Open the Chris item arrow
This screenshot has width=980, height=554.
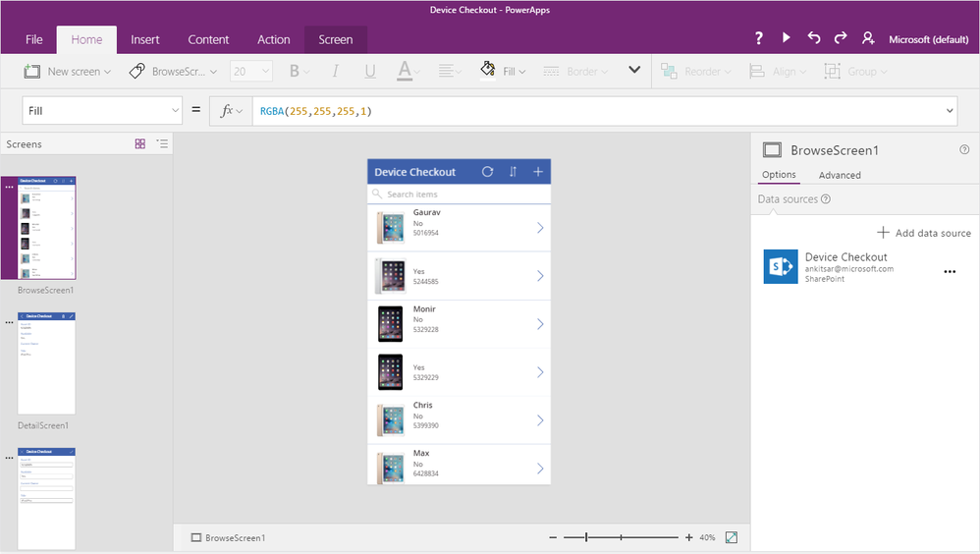pos(540,420)
